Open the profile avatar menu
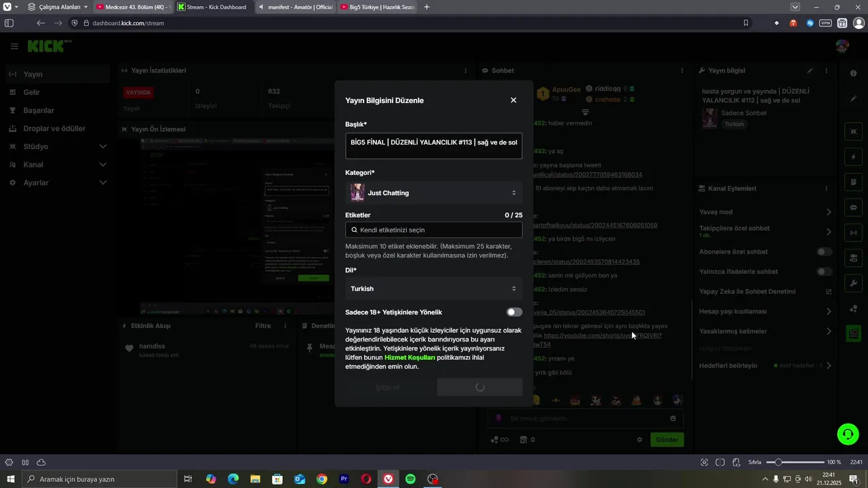 coord(842,46)
